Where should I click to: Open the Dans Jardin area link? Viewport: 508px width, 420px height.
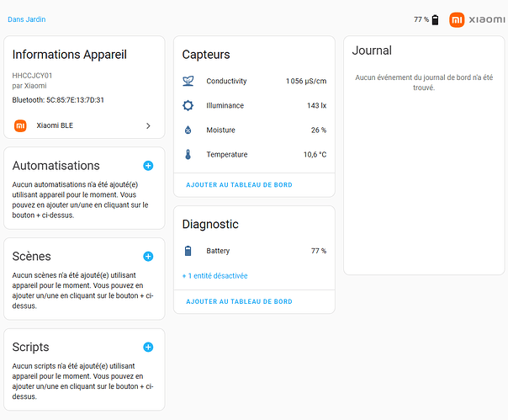coord(27,19)
